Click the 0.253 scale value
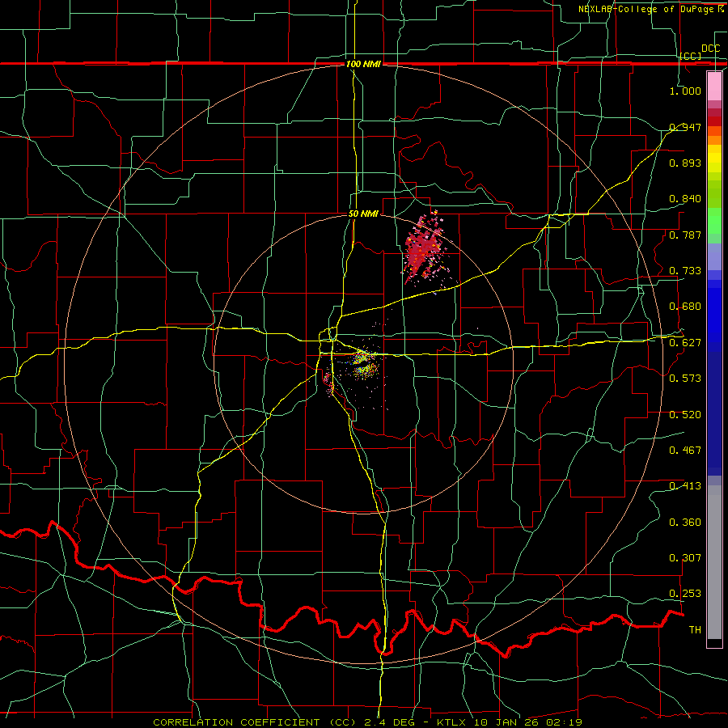 (x=685, y=594)
